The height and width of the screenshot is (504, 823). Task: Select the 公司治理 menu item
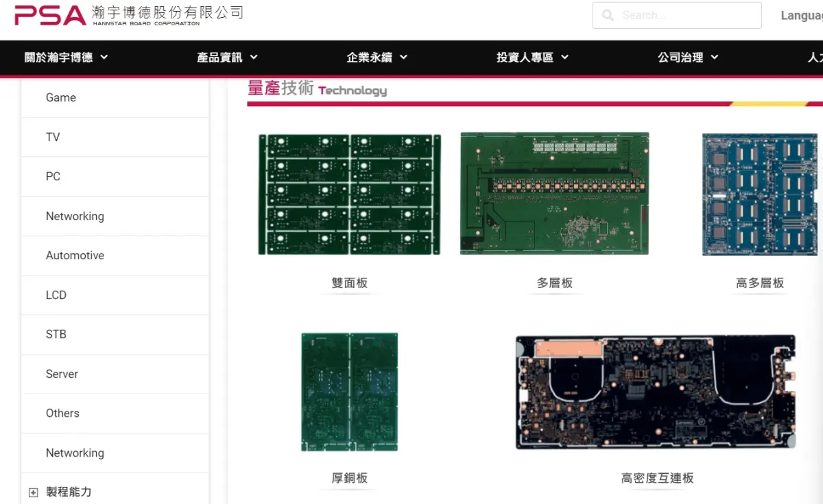tap(687, 58)
